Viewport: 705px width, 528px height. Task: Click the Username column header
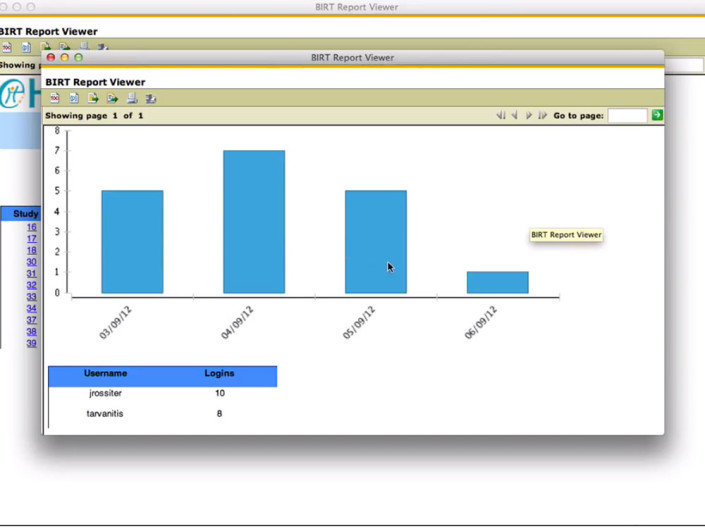[x=105, y=373]
